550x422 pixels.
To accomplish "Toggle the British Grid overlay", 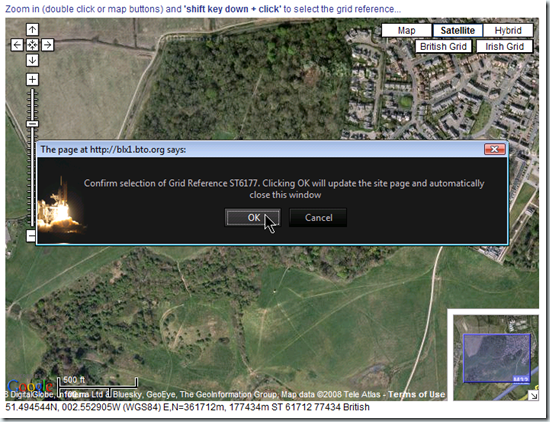I will [443, 46].
